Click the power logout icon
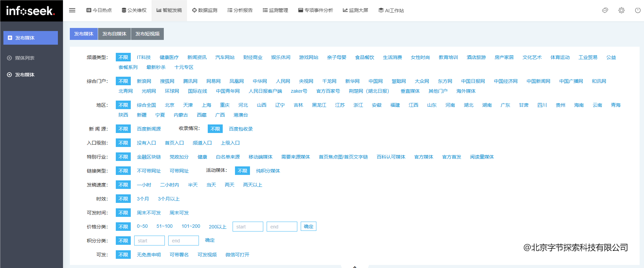This screenshot has width=644, height=268. click(x=638, y=10)
